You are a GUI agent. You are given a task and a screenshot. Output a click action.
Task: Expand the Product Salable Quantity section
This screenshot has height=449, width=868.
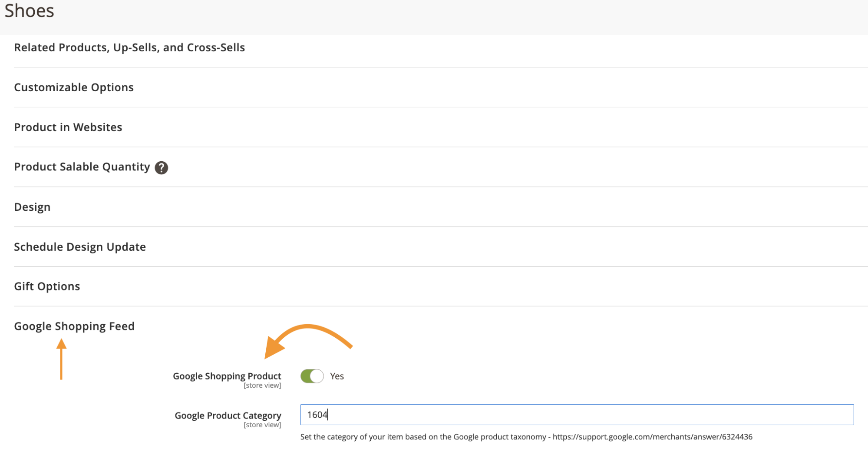82,166
